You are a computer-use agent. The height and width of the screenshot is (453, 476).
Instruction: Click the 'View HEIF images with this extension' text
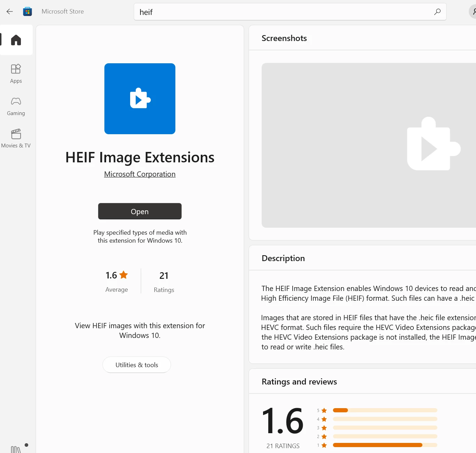(140, 331)
